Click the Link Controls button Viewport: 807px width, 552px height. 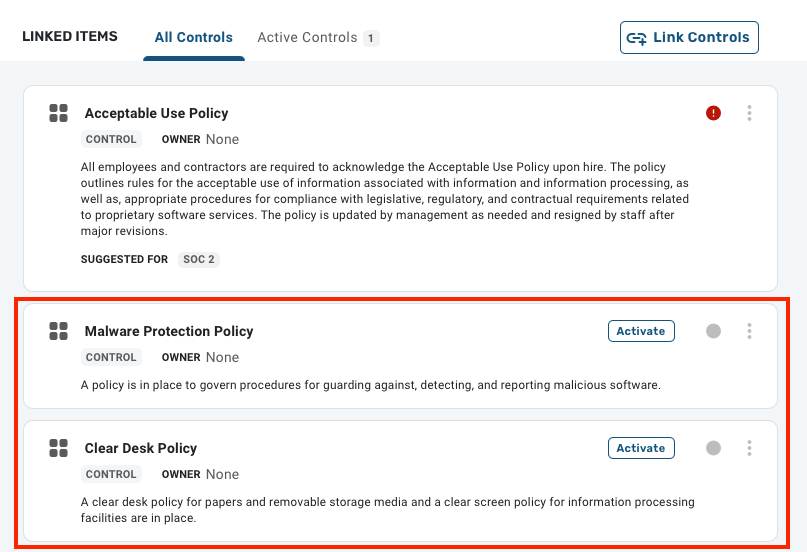pos(689,38)
